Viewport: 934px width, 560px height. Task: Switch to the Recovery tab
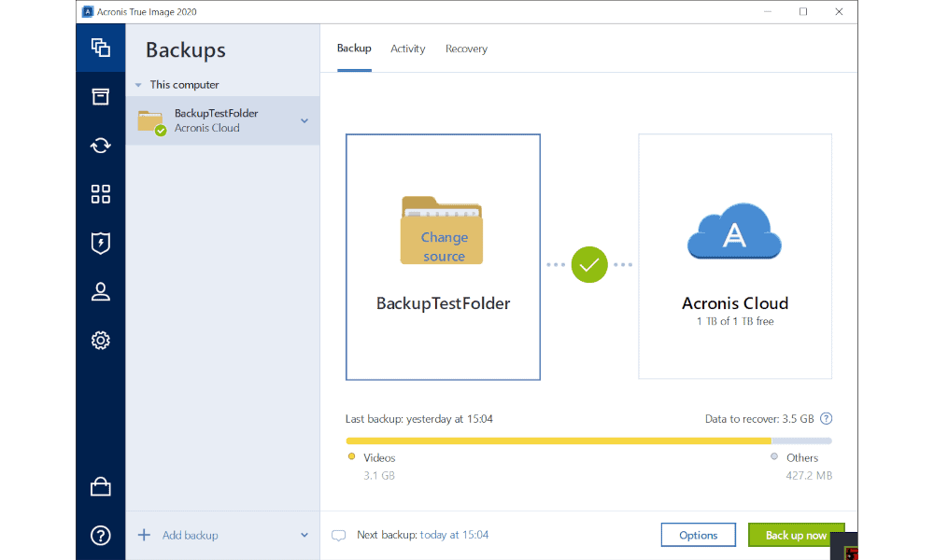(466, 49)
